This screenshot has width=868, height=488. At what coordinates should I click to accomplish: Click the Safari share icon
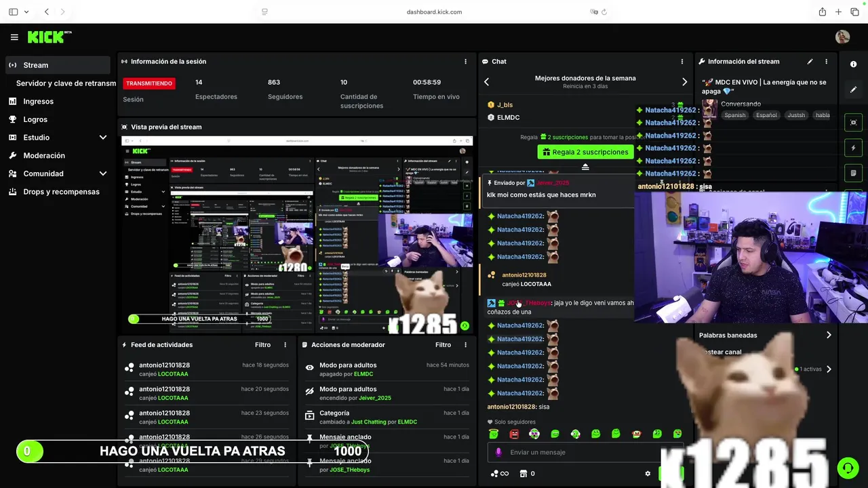pos(823,12)
